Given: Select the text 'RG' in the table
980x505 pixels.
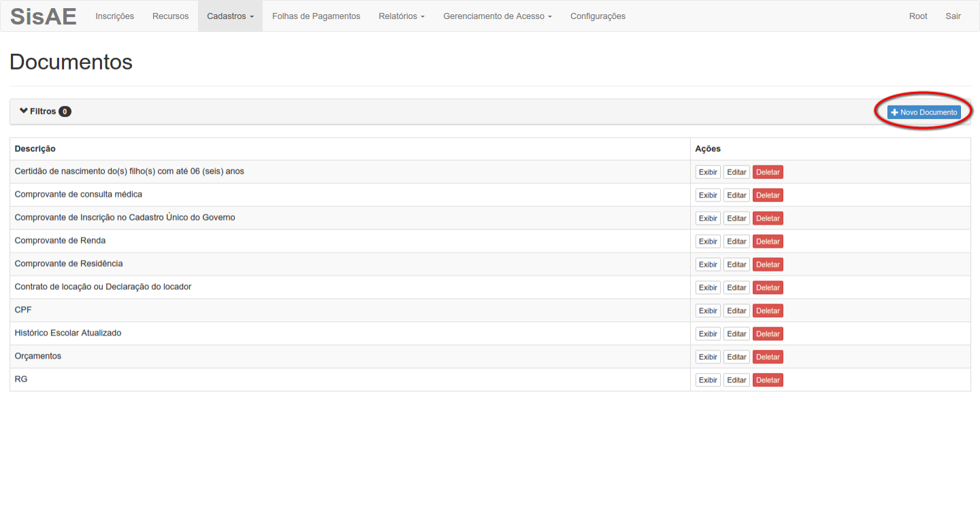Looking at the screenshot, I should (21, 379).
